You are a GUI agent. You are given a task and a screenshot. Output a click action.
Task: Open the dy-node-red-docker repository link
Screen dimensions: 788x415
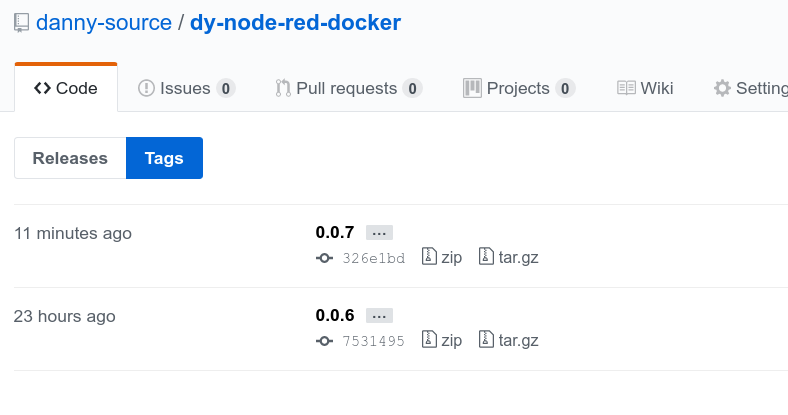(x=295, y=23)
